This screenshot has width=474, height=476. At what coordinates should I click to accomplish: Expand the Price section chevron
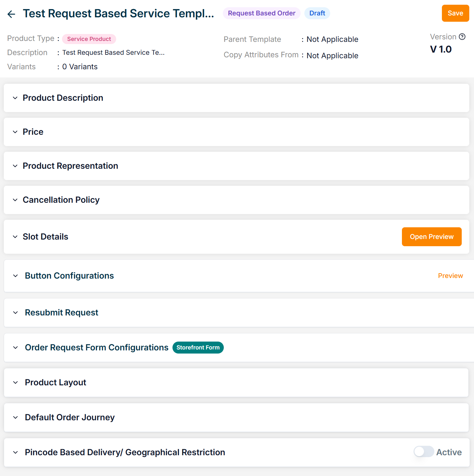click(15, 132)
